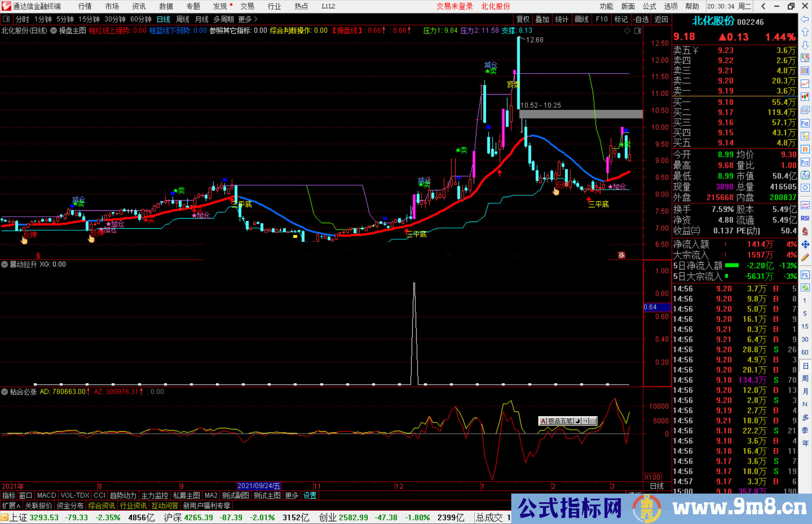Toggle the 操盘主图 indicator circle button
This screenshot has width=812, height=524.
tap(54, 31)
